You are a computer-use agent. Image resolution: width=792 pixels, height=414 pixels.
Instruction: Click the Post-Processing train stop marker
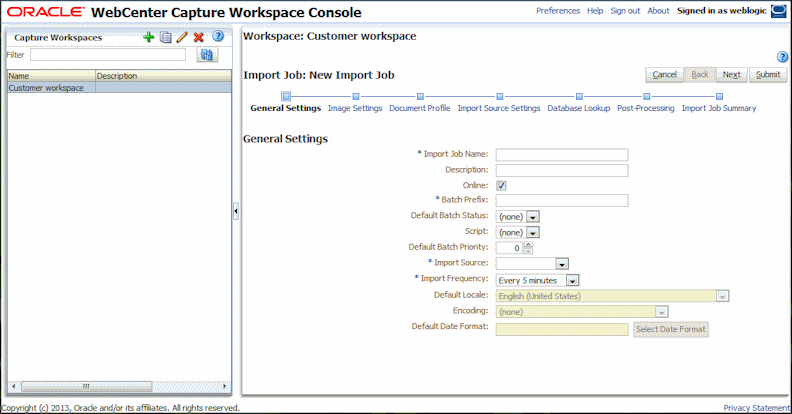pos(647,96)
